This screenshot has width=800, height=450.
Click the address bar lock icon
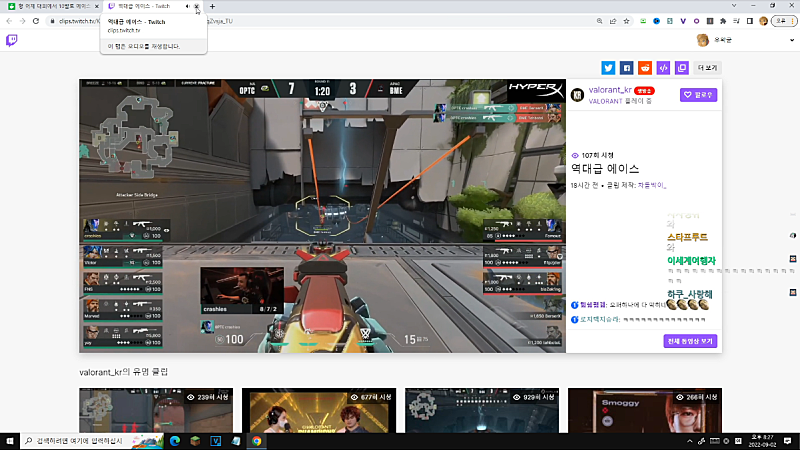(x=52, y=21)
